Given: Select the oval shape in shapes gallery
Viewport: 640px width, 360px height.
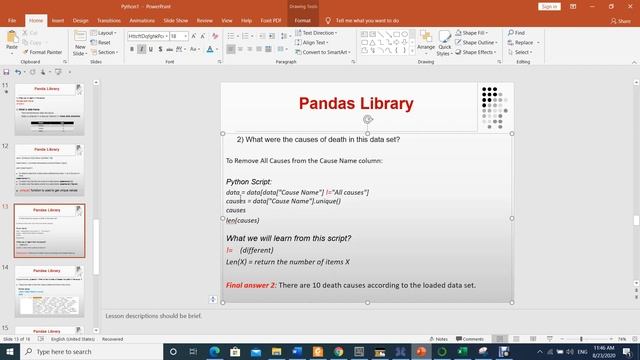Looking at the screenshot, I should pyautogui.click(x=404, y=34).
